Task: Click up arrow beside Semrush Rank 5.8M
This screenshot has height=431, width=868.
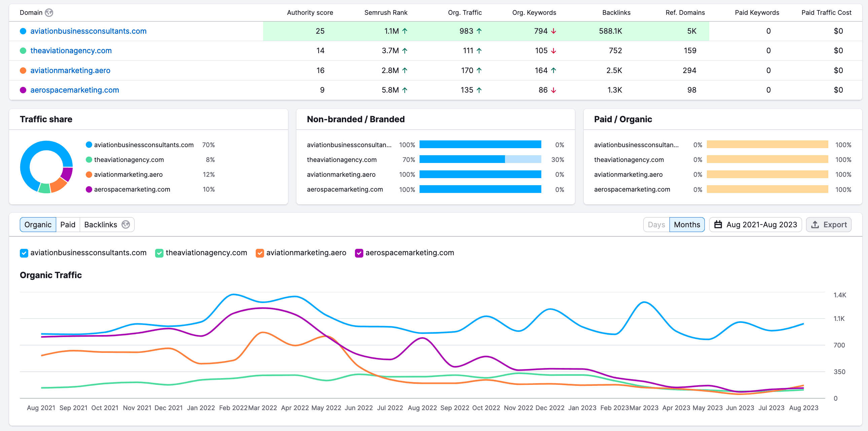Action: pos(405,90)
